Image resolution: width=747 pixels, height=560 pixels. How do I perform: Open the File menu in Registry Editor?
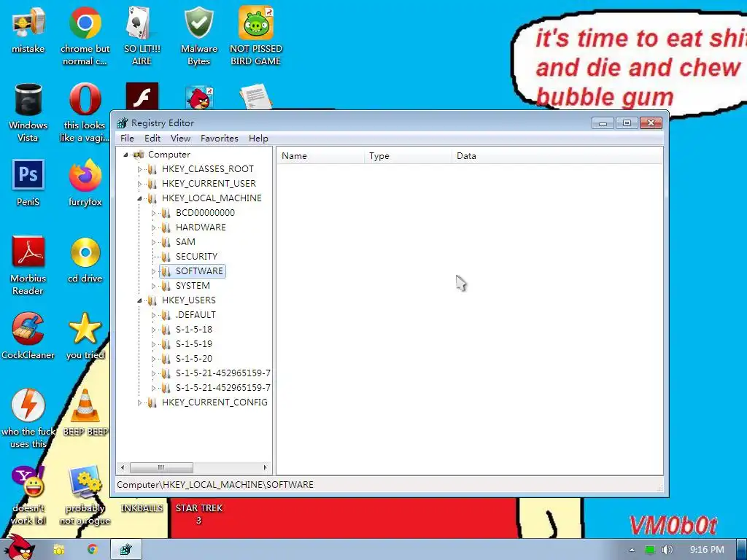point(127,138)
